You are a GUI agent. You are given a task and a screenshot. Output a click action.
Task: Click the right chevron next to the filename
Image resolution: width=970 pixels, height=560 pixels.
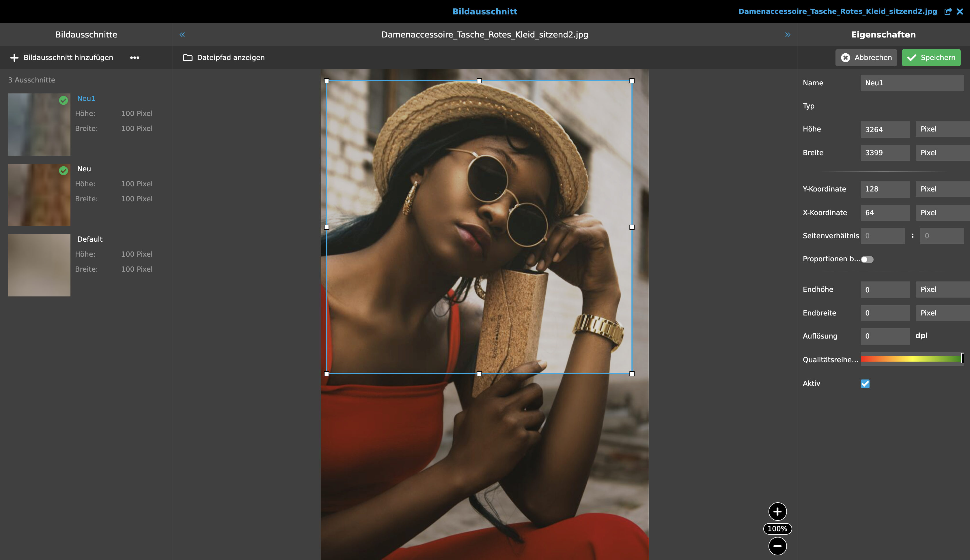pyautogui.click(x=788, y=34)
